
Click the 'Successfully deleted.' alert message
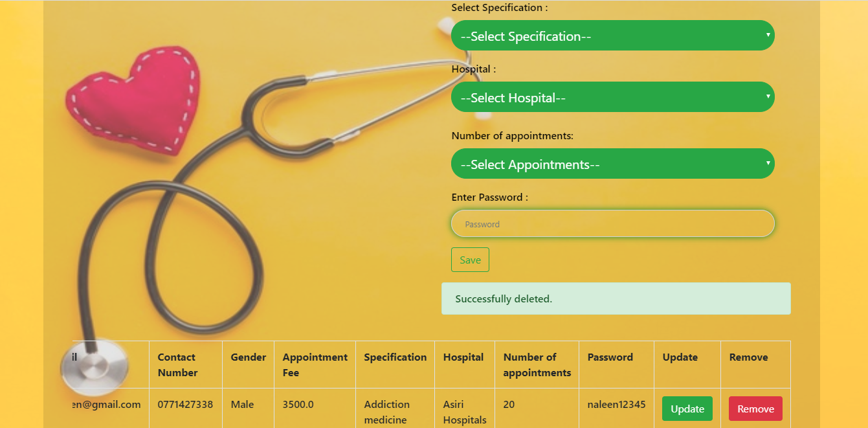click(x=616, y=298)
